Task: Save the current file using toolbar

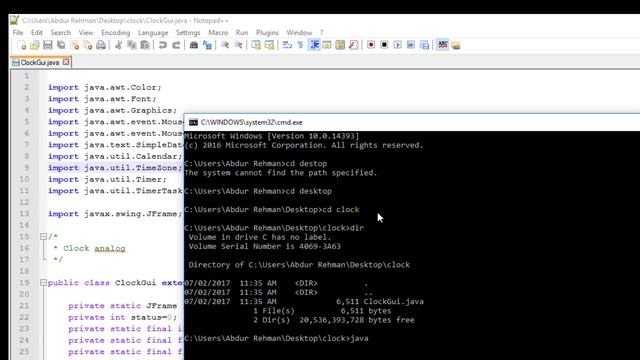Action: tap(48, 45)
